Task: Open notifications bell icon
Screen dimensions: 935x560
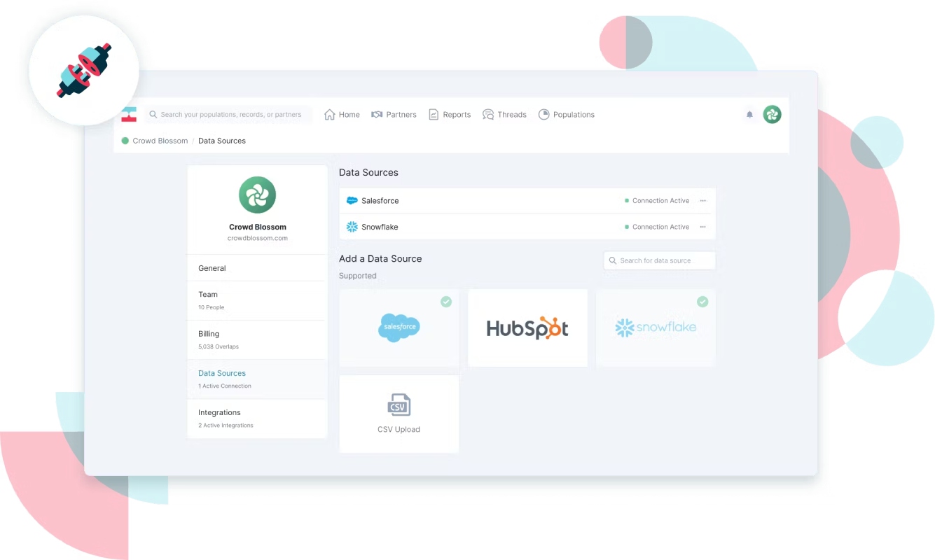Action: 749,115
